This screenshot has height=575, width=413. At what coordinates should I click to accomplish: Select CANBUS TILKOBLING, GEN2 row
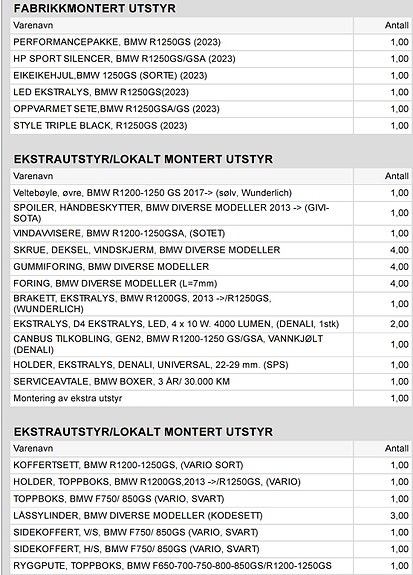[211, 344]
